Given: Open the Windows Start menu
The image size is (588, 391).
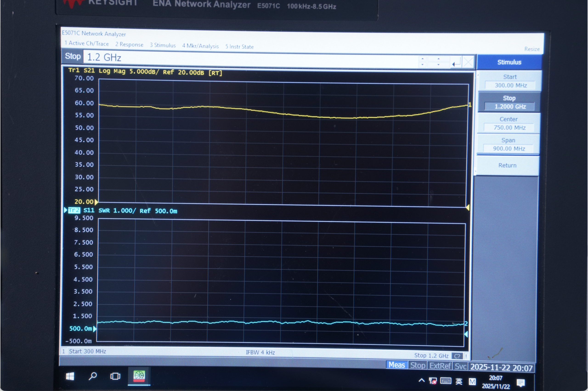Looking at the screenshot, I should (70, 376).
